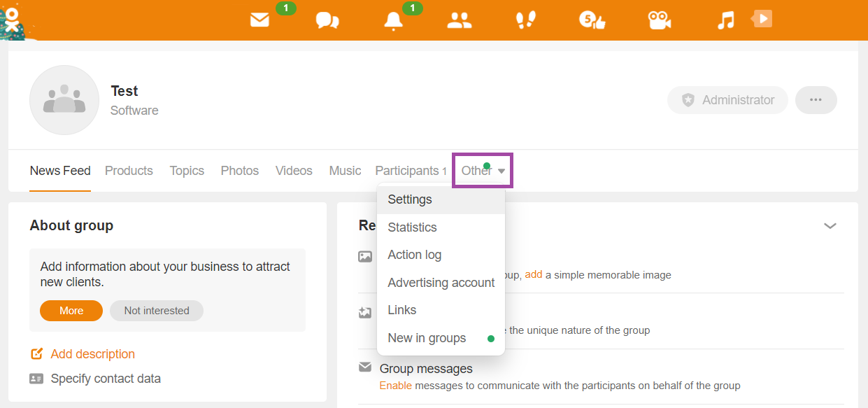Click the Enable group messages link
868x408 pixels.
[x=395, y=386]
